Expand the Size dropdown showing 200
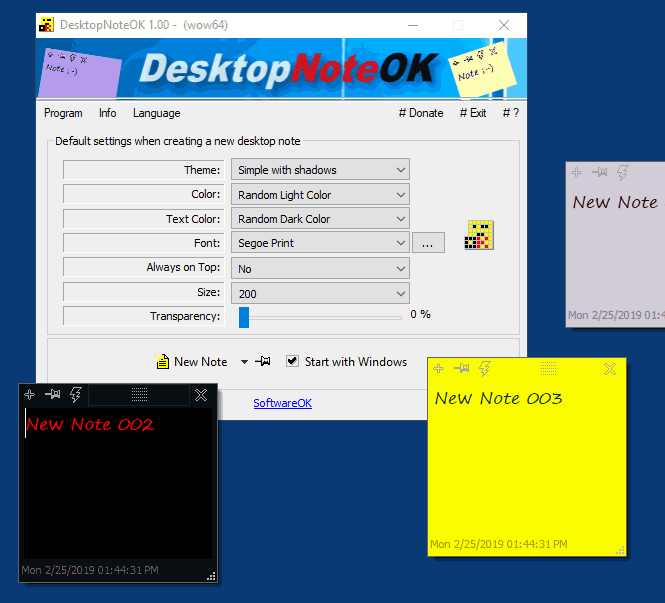The width and height of the screenshot is (665, 603). click(320, 293)
